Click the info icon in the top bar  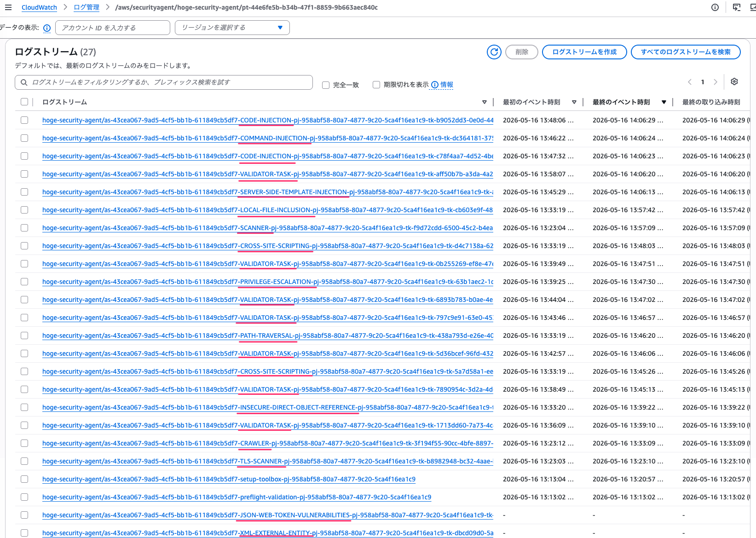[715, 7]
